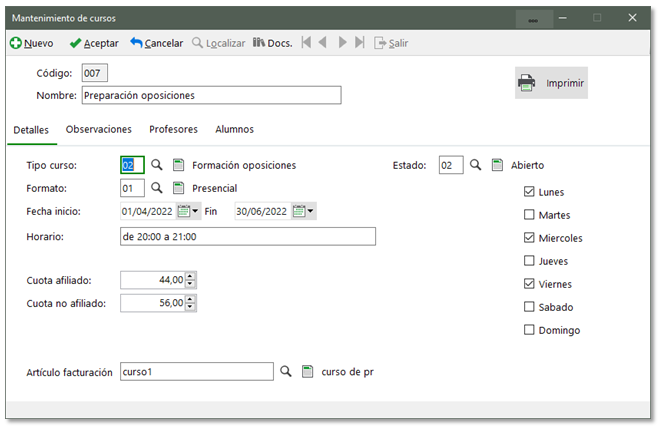Cancel edits with the Cancelar button

click(x=156, y=43)
